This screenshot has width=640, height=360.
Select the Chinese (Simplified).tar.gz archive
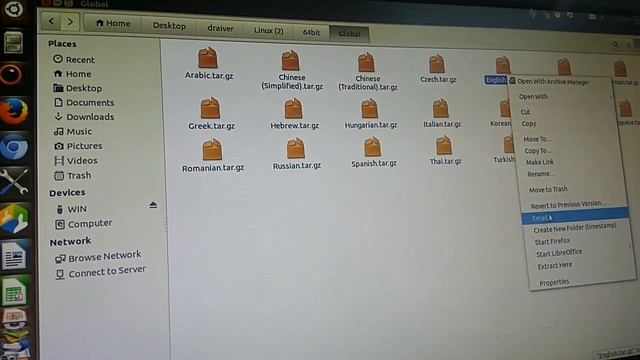point(291,70)
